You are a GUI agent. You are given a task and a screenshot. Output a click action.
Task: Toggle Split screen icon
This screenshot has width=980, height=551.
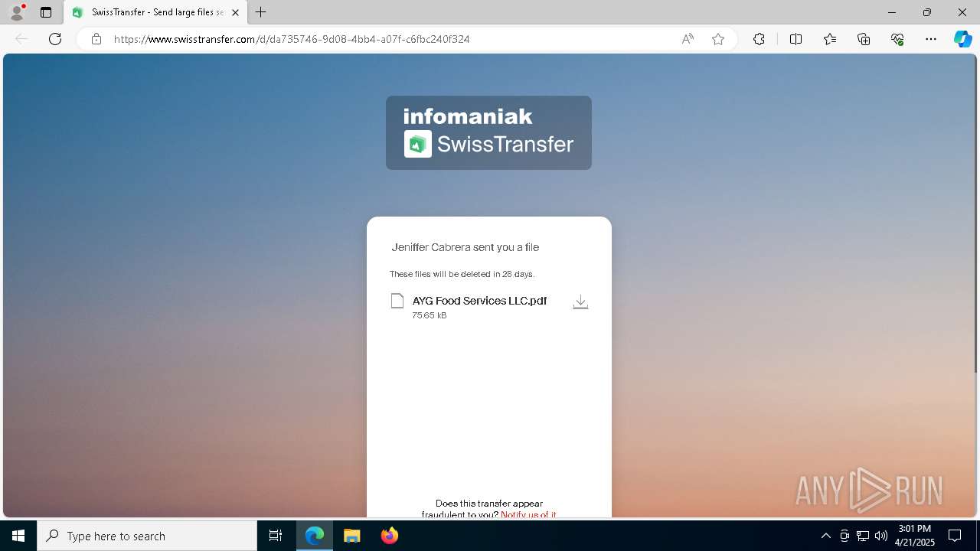[795, 39]
